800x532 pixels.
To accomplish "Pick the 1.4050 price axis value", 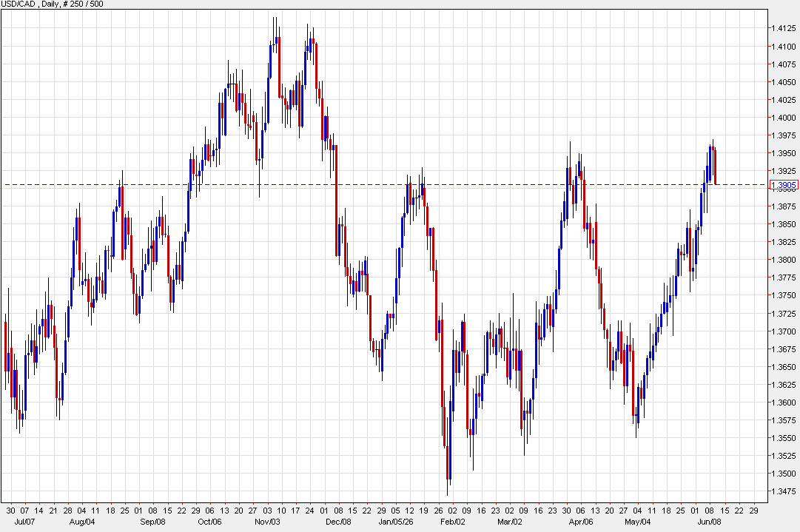I will (783, 82).
